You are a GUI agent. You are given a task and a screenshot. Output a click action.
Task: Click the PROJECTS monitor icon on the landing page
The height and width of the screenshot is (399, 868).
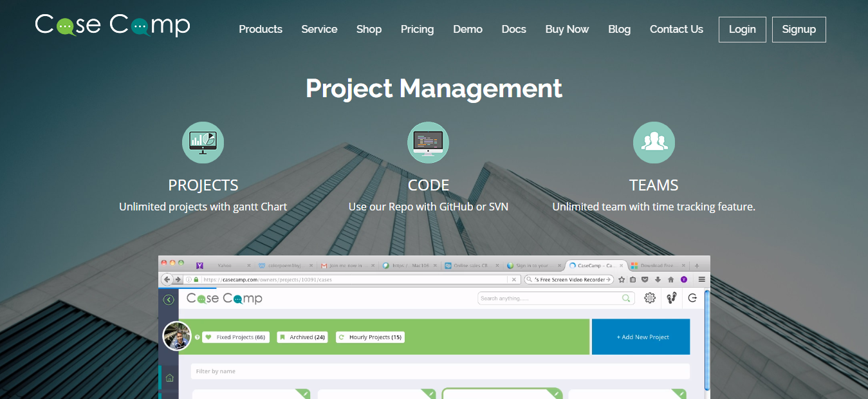pos(203,142)
